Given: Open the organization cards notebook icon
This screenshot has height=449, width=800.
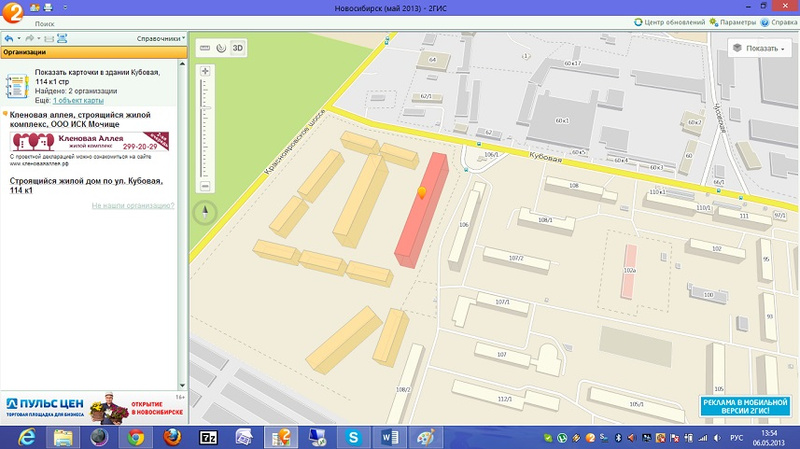Looking at the screenshot, I should [x=18, y=84].
